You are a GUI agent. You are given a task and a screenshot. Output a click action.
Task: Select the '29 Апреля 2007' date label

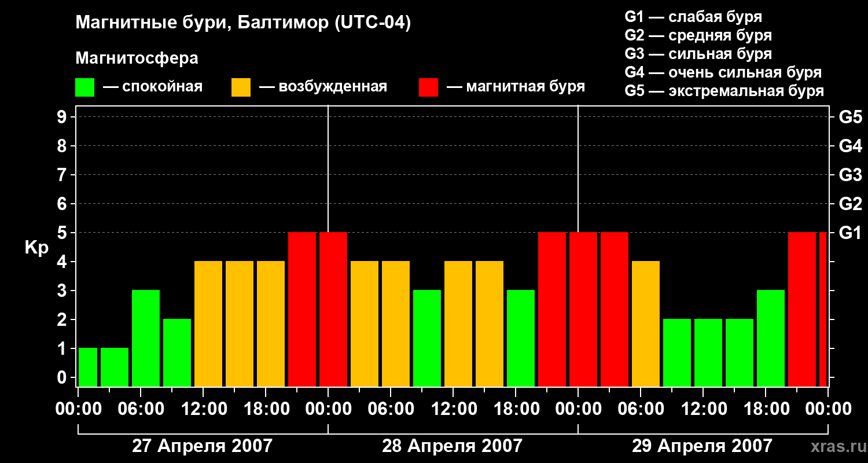coord(702,446)
